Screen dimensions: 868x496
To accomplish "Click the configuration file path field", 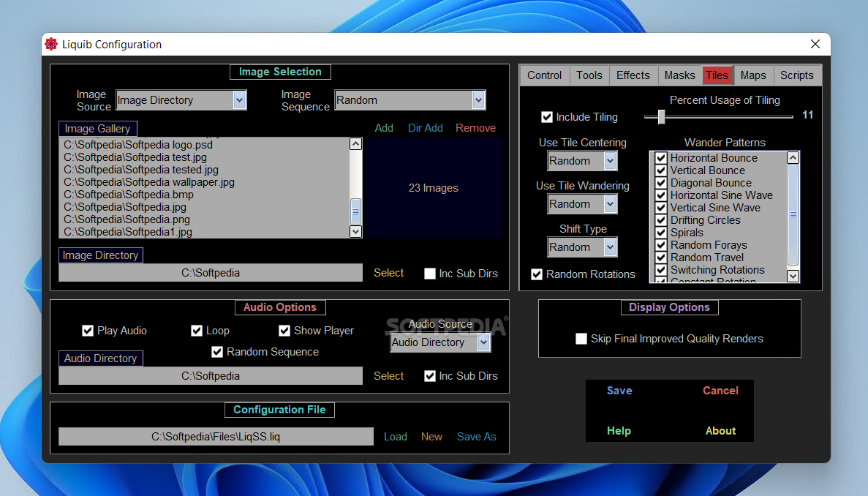I will 216,437.
